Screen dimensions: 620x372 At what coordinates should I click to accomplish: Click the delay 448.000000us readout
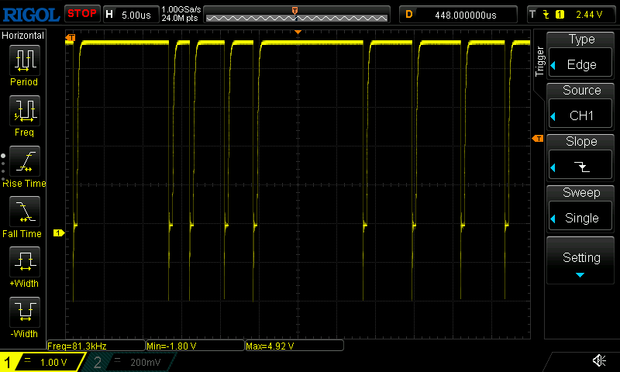[465, 15]
